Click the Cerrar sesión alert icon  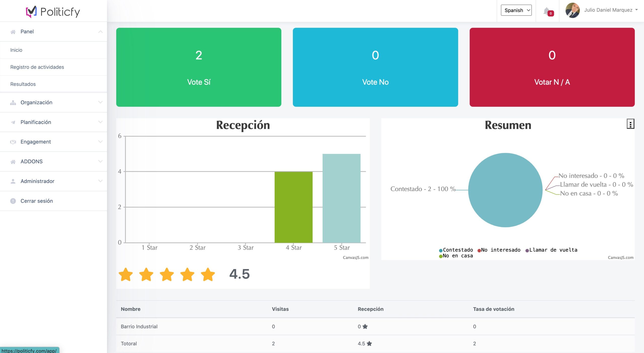coord(13,201)
